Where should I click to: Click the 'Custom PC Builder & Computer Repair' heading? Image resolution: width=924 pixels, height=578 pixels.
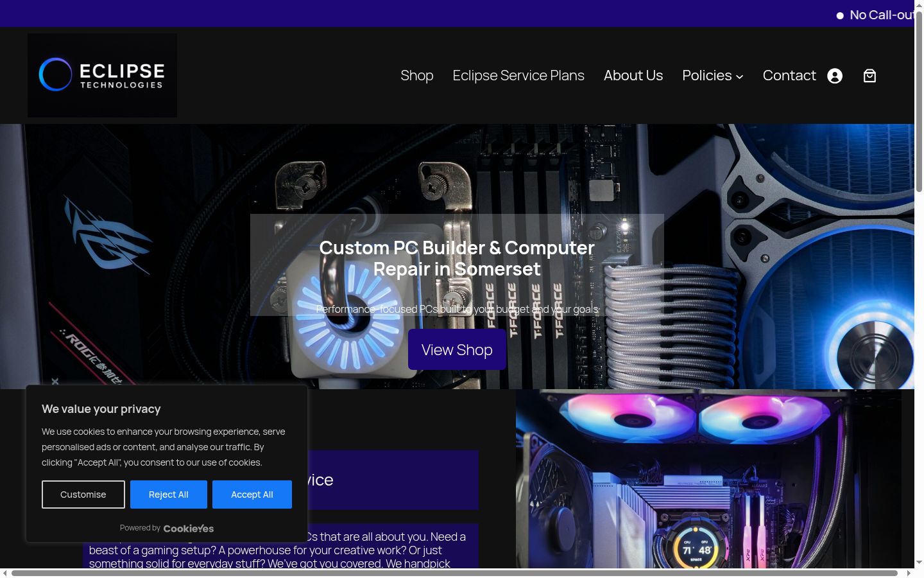(457, 258)
